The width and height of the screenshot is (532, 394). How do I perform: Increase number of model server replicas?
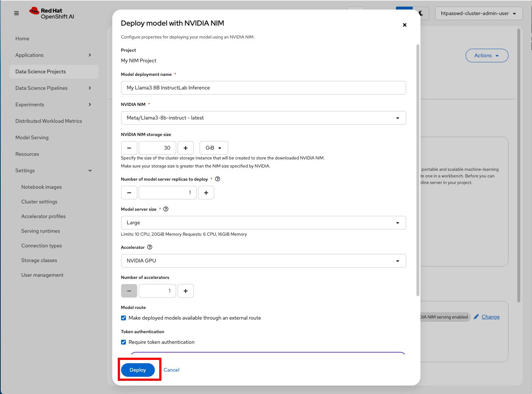tap(206, 192)
